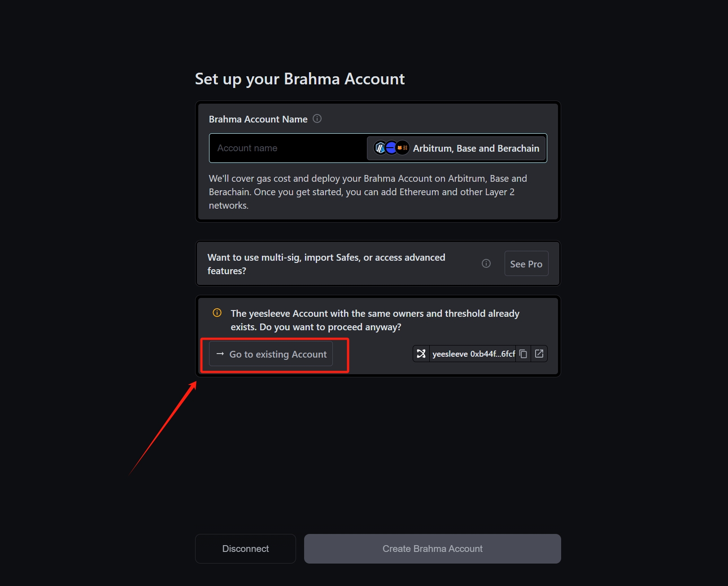Click arrow icon inside Go to existing Account
Viewport: 728px width, 586px height.
click(220, 354)
